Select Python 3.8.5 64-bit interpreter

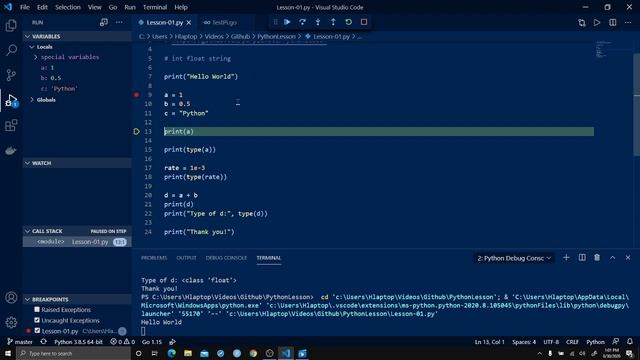click(78, 342)
